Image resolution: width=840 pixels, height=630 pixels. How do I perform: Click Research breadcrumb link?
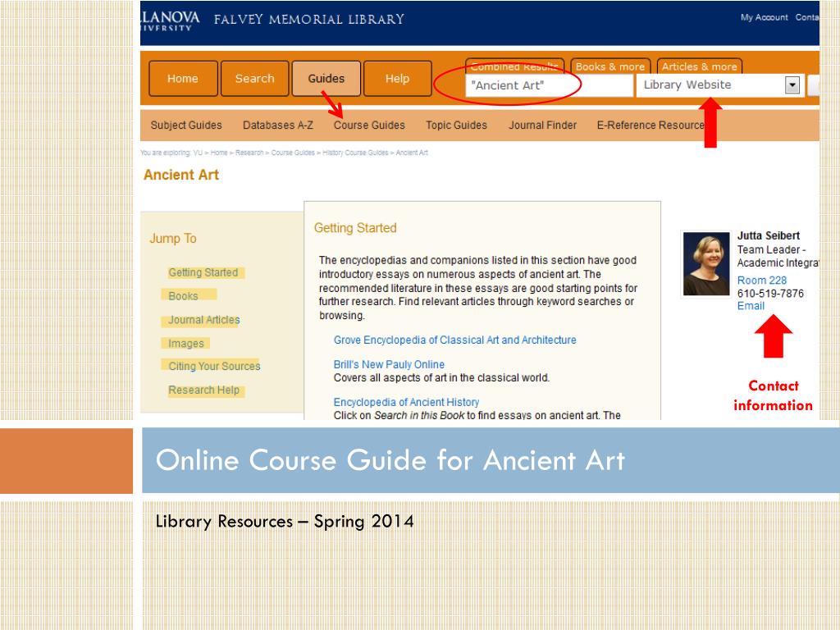(x=249, y=153)
